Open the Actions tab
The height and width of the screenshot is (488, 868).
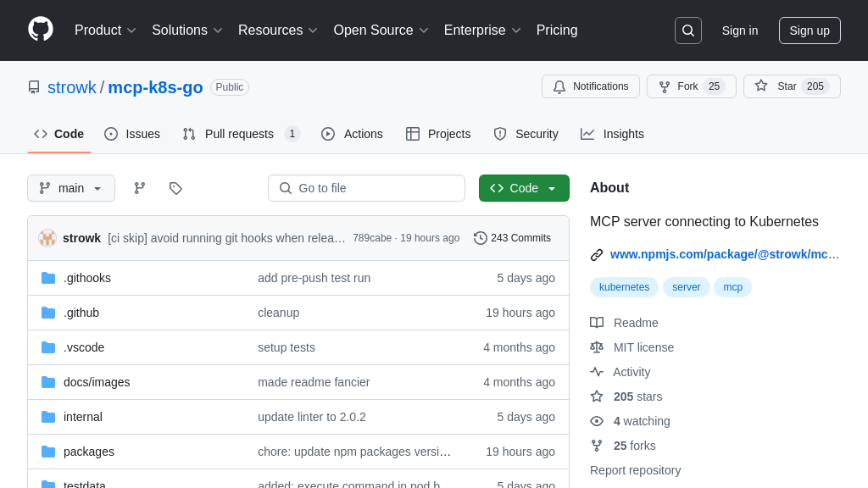click(x=352, y=134)
